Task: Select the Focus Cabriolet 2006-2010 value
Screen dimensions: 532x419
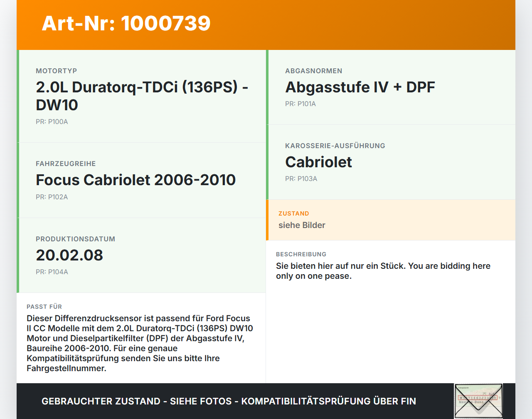Action: tap(135, 180)
